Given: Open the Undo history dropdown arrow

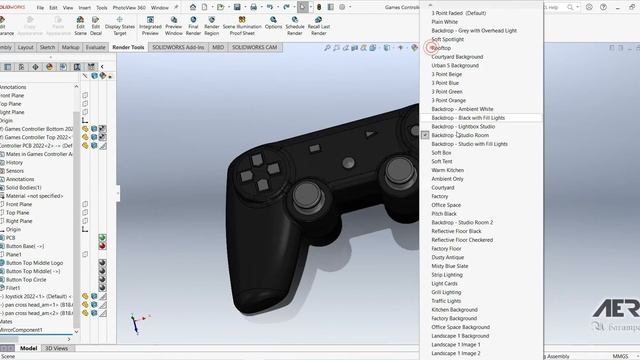Looking at the screenshot, I should pos(277,7).
